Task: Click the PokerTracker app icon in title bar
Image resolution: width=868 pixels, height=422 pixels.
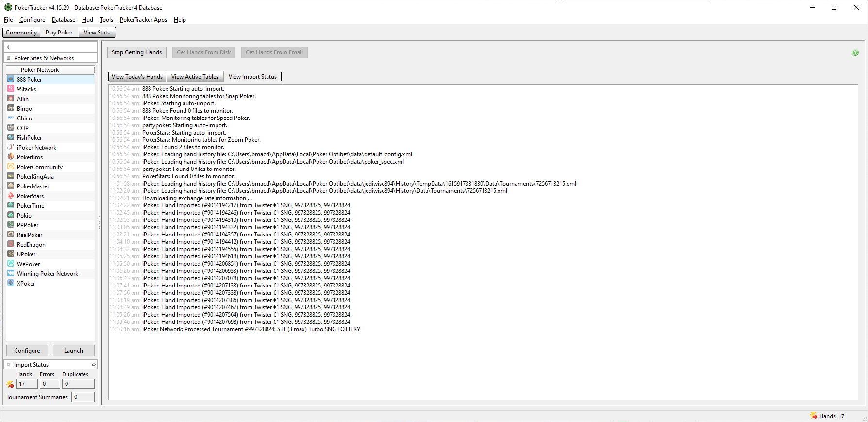Action: coord(8,7)
